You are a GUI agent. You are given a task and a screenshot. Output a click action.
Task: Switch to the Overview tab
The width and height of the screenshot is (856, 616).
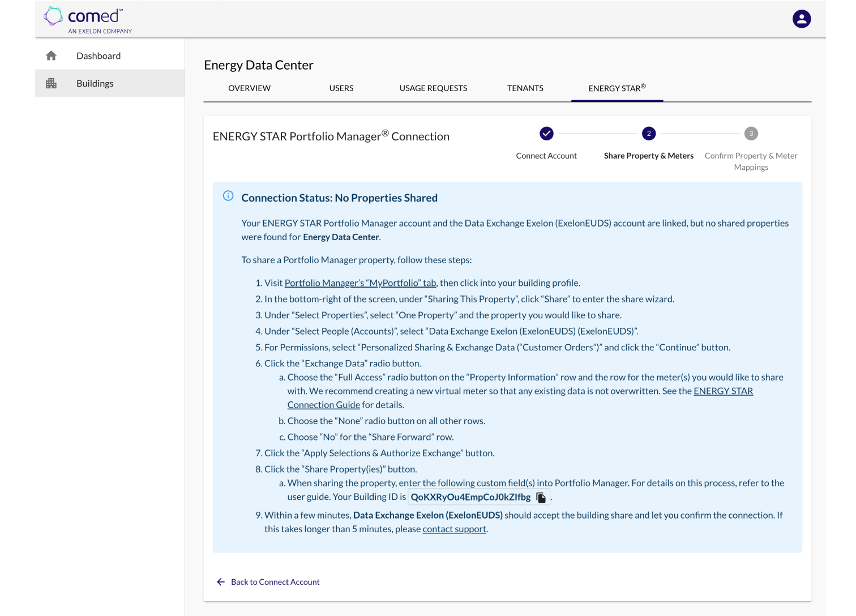pos(249,88)
